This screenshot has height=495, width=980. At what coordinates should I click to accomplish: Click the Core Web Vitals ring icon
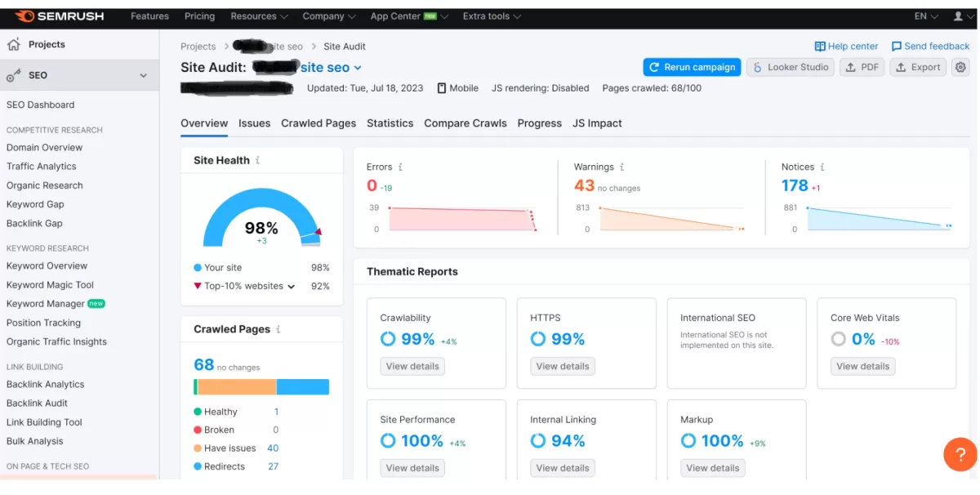click(839, 339)
